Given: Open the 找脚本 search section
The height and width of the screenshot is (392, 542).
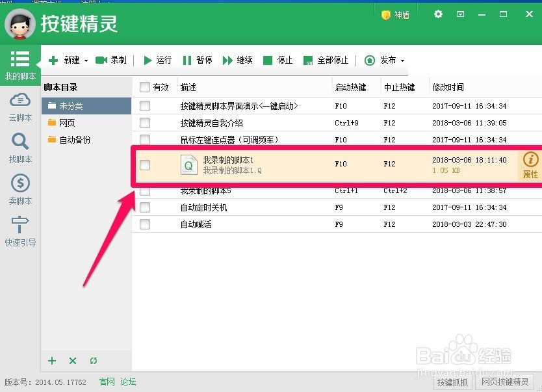Looking at the screenshot, I should point(20,149).
